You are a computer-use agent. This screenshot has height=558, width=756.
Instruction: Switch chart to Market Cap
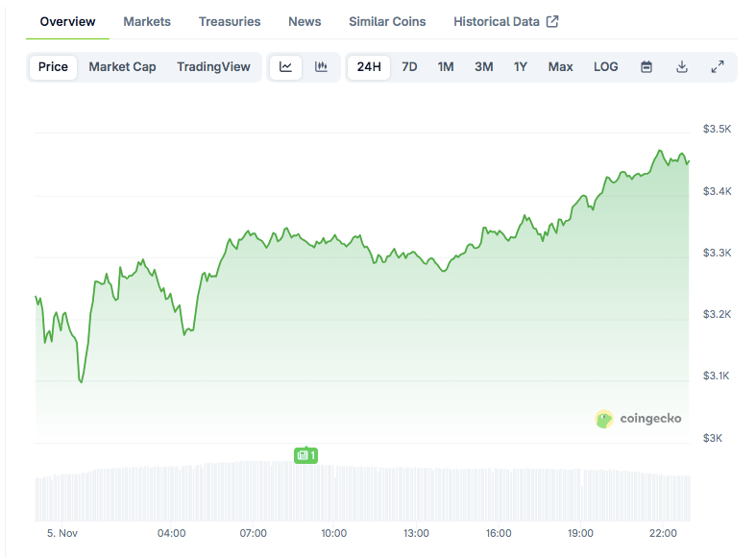122,67
